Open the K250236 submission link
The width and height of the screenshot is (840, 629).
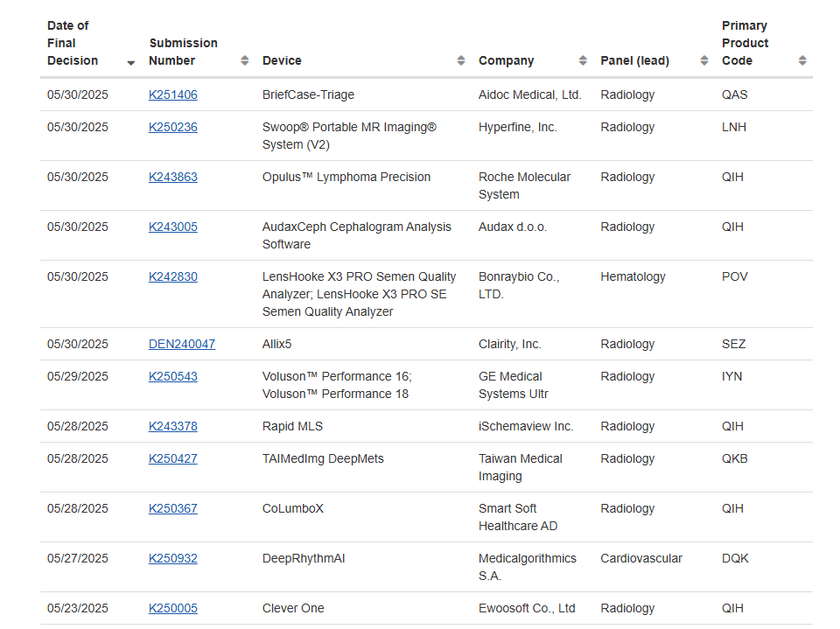173,127
